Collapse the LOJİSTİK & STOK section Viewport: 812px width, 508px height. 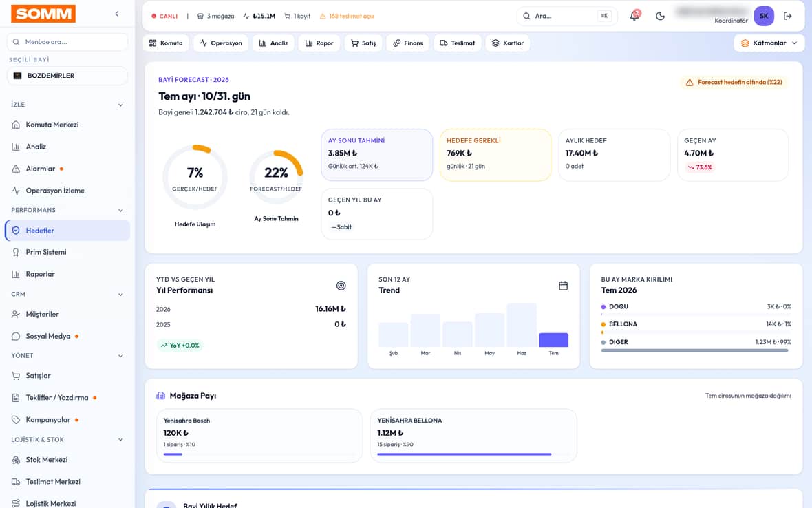[x=120, y=440]
